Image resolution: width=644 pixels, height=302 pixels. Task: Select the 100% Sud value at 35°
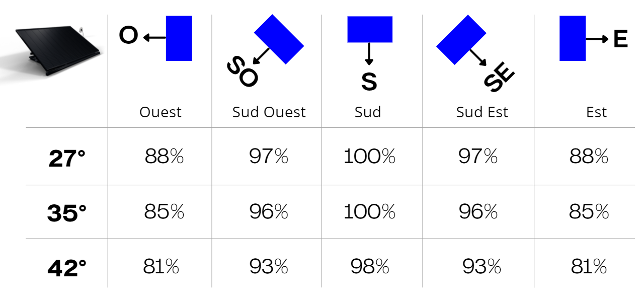369,212
